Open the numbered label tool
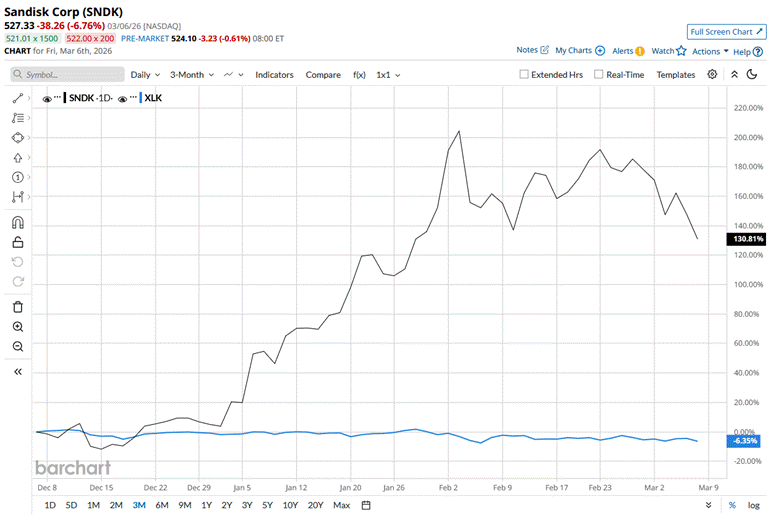 tap(18, 177)
